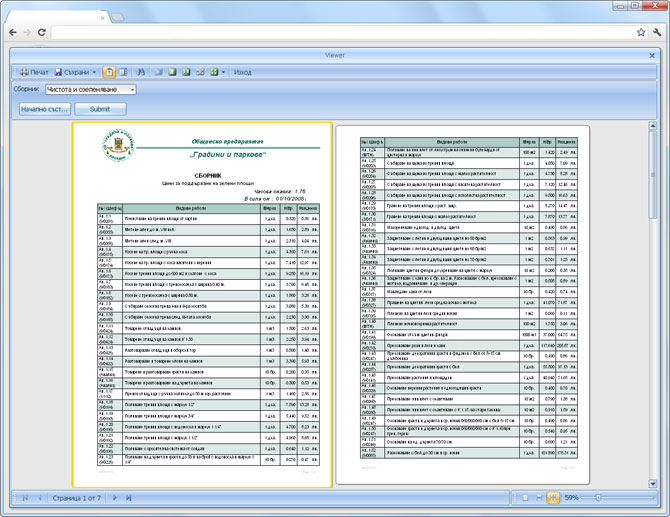Image resolution: width=670 pixels, height=517 pixels.
Task: Select the second report page thumbnail
Action: point(463,305)
